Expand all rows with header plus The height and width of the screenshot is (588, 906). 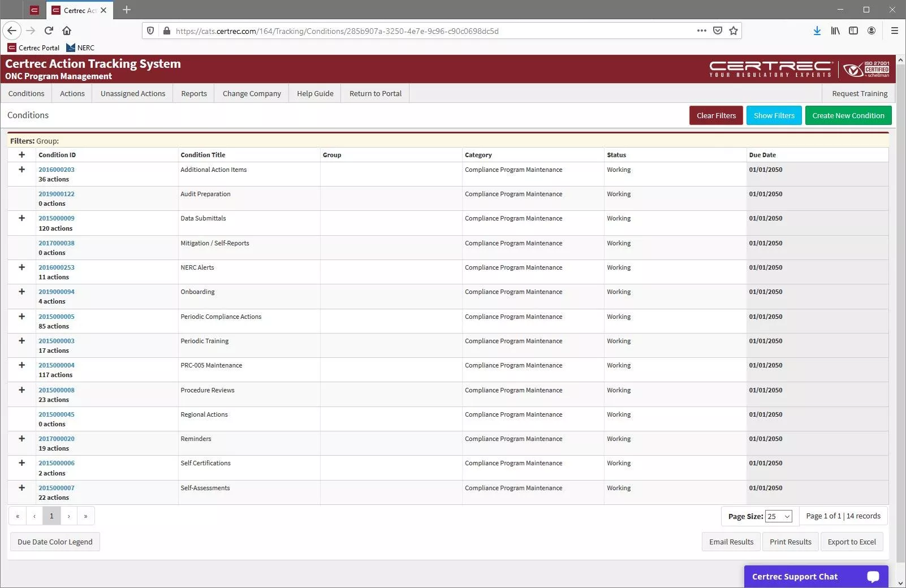pos(22,154)
